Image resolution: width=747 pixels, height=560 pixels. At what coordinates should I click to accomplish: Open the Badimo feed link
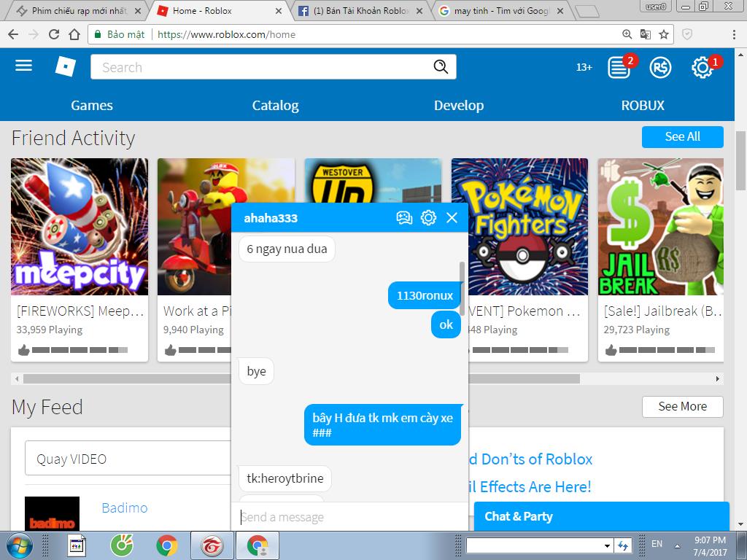(124, 507)
